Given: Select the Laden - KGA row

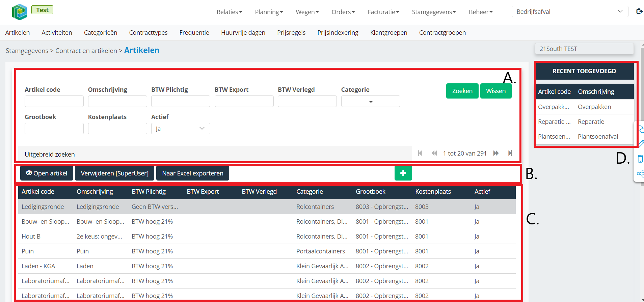Looking at the screenshot, I should [x=267, y=266].
